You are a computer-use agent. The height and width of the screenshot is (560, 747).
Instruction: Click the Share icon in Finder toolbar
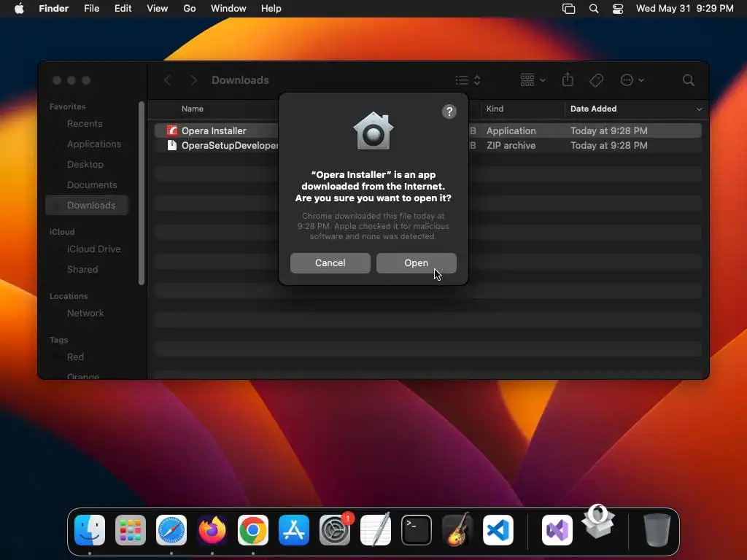pyautogui.click(x=568, y=79)
